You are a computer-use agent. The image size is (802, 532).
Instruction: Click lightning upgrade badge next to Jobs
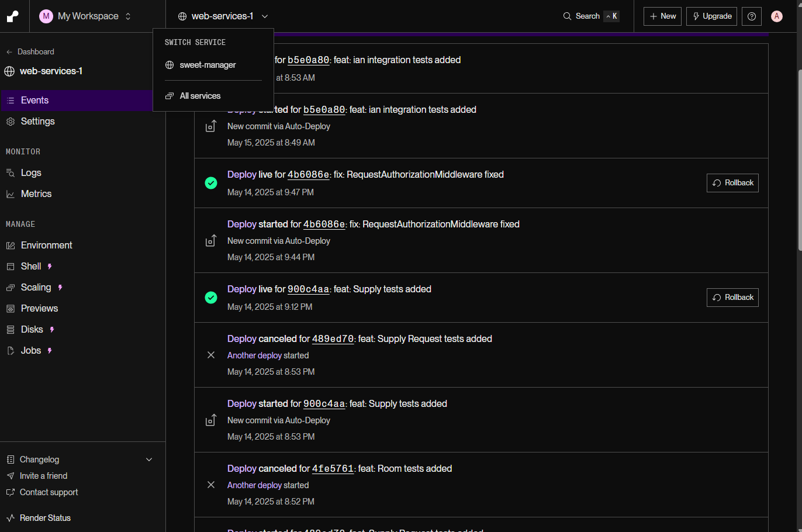(50, 351)
